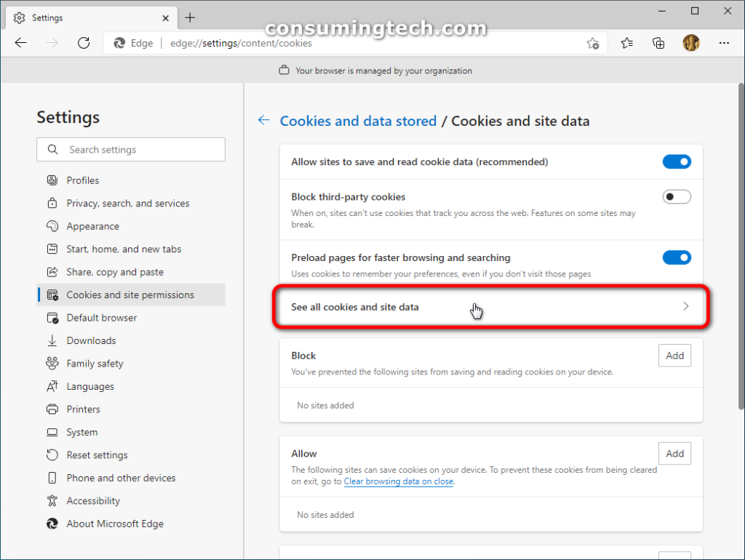Click the Search settings field
The height and width of the screenshot is (560, 745).
pos(131,150)
